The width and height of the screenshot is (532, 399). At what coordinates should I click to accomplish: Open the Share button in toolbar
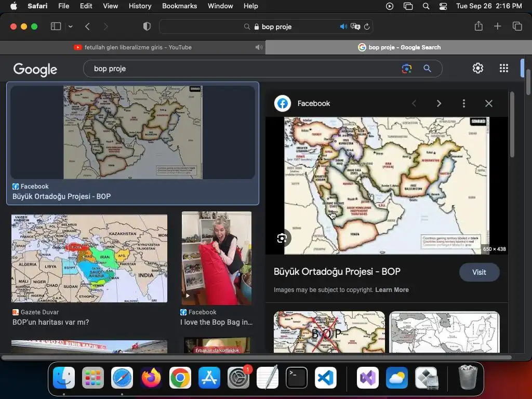click(x=478, y=26)
